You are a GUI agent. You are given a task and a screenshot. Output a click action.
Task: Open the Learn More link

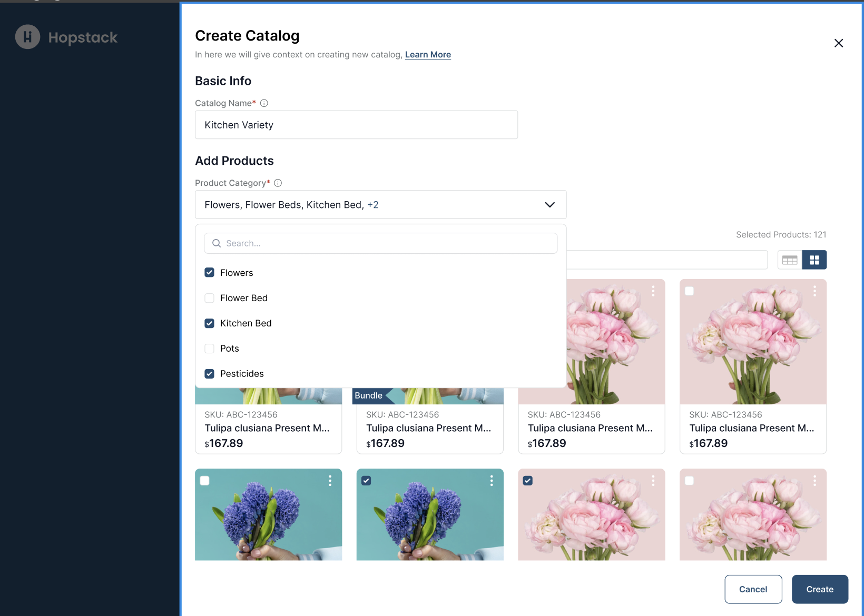click(x=428, y=55)
